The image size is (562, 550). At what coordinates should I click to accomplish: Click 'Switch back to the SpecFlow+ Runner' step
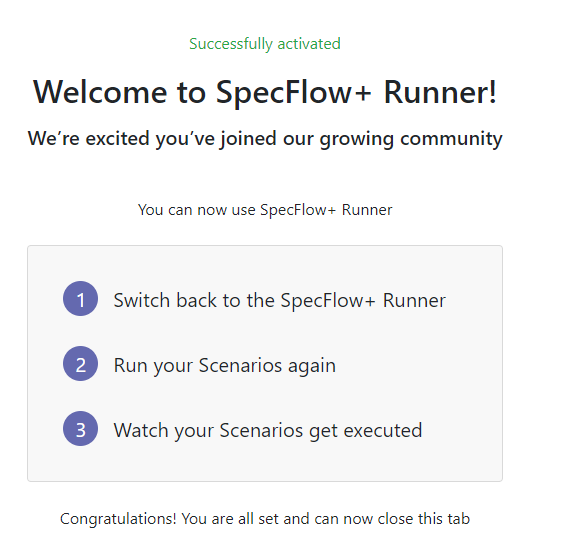point(280,300)
